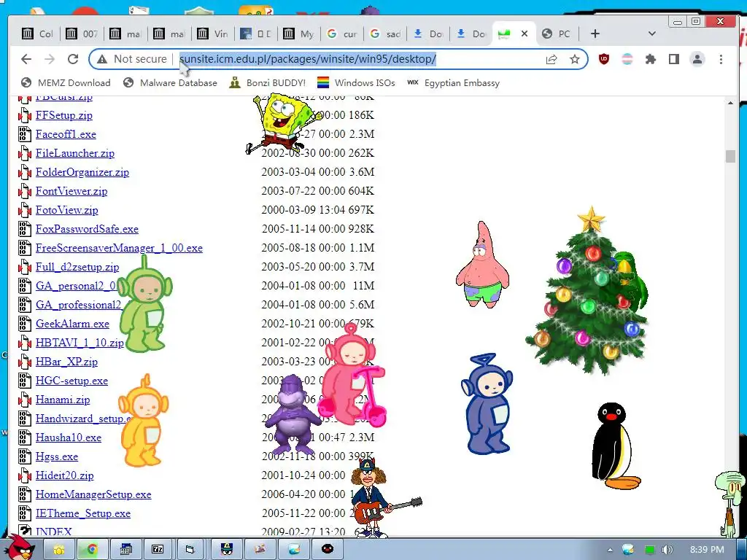
Task: Click the purple Bonzi gorilla character
Action: [x=292, y=414]
